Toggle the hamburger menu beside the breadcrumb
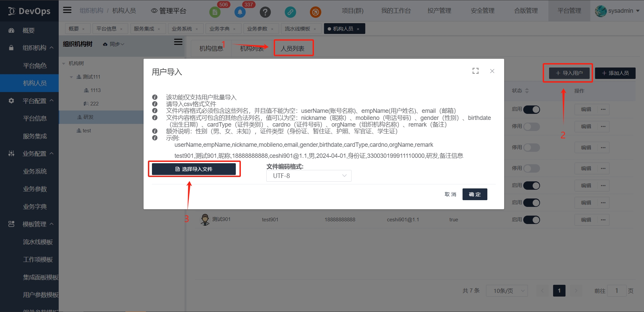This screenshot has height=312, width=644. click(x=67, y=10)
